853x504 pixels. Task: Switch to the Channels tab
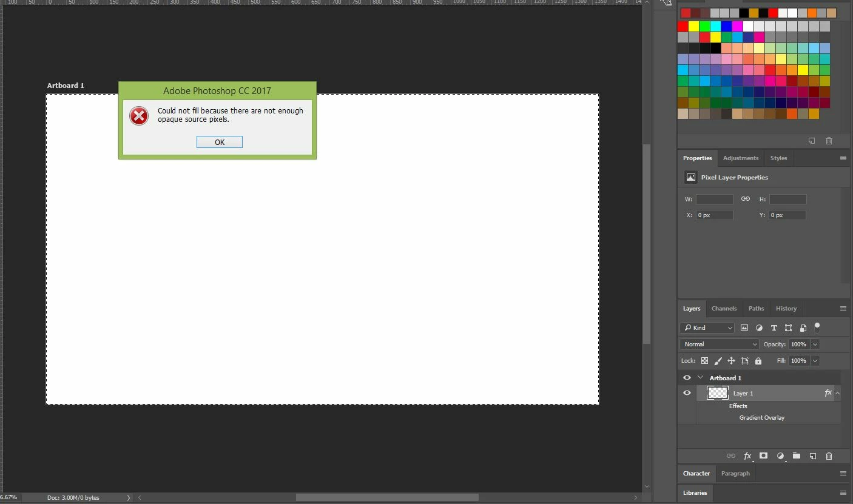pos(724,309)
